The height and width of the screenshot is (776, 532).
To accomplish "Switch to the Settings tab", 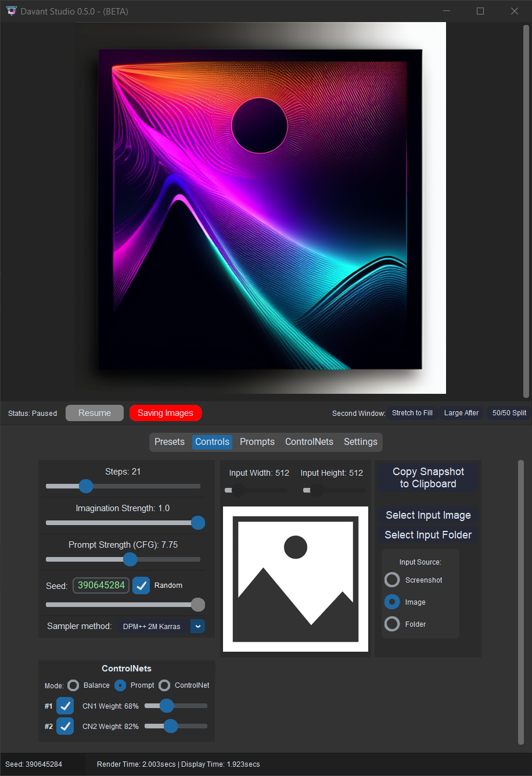I will (360, 441).
